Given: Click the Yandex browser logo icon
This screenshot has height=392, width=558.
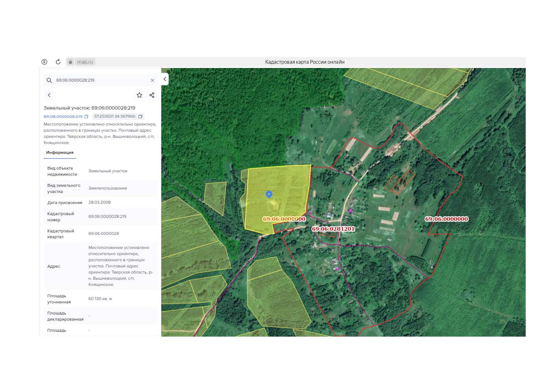Looking at the screenshot, I should 44,62.
